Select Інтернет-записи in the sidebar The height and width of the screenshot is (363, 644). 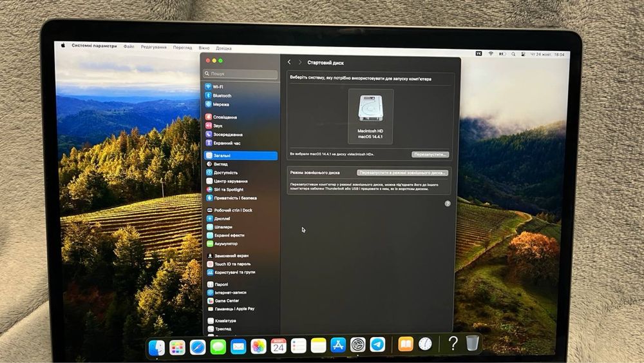click(241, 293)
